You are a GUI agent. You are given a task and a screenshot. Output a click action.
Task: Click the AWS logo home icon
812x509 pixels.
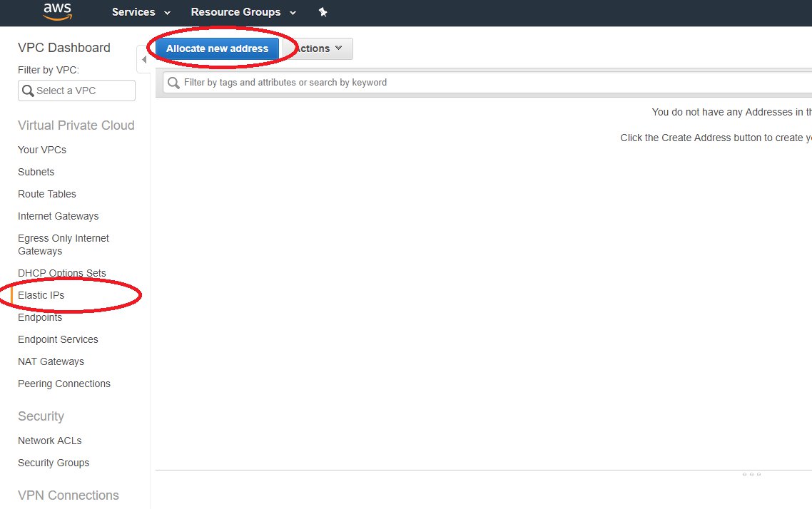point(58,11)
